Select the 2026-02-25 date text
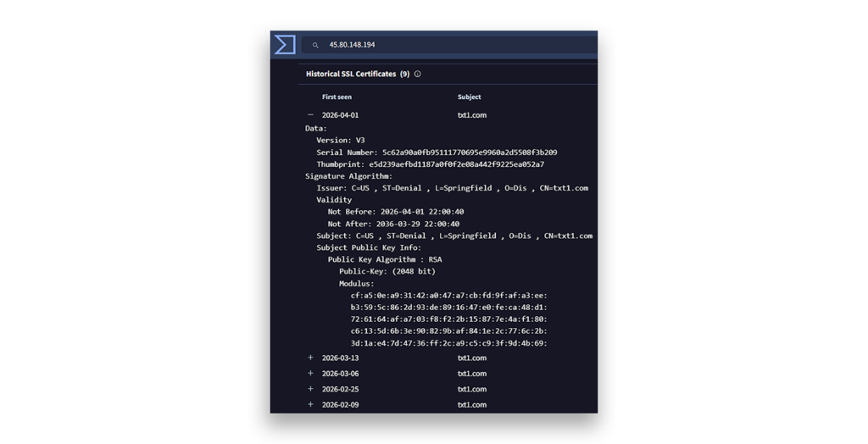The height and width of the screenshot is (444, 868). (341, 389)
